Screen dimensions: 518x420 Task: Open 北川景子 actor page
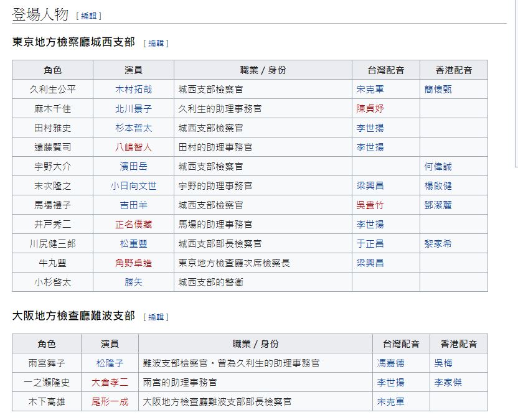133,108
